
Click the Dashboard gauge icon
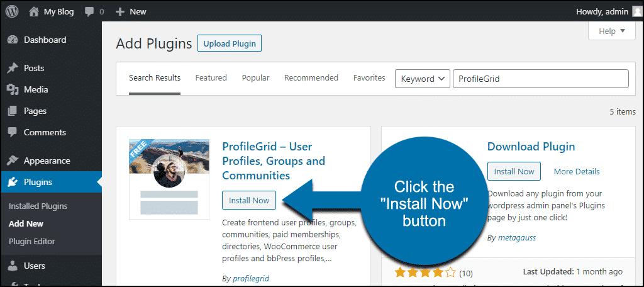point(13,40)
